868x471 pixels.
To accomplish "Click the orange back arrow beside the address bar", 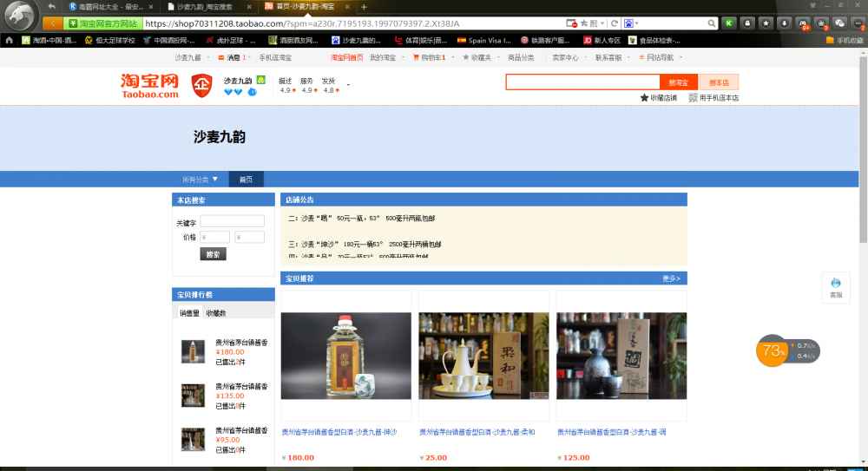I will pyautogui.click(x=53, y=23).
